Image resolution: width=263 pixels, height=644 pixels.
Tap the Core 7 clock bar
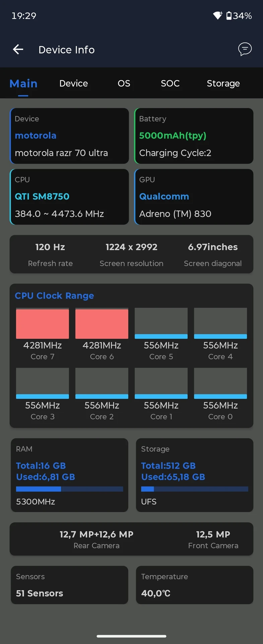tap(43, 323)
